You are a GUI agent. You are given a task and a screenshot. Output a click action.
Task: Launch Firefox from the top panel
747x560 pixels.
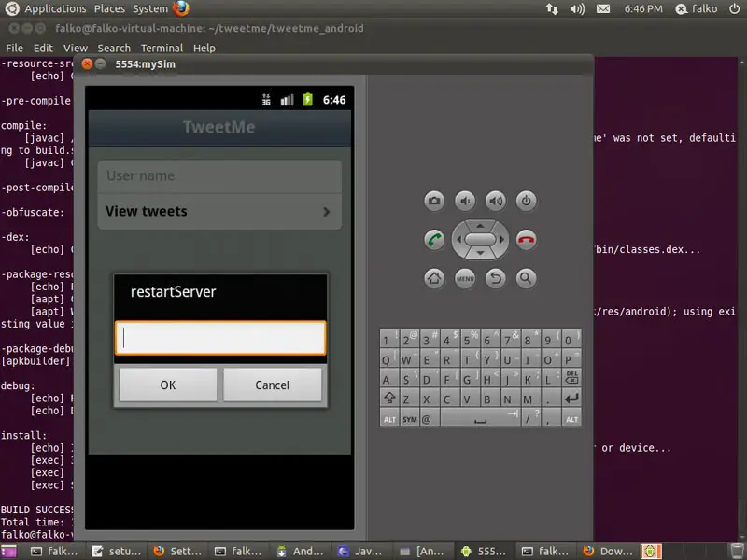(181, 8)
